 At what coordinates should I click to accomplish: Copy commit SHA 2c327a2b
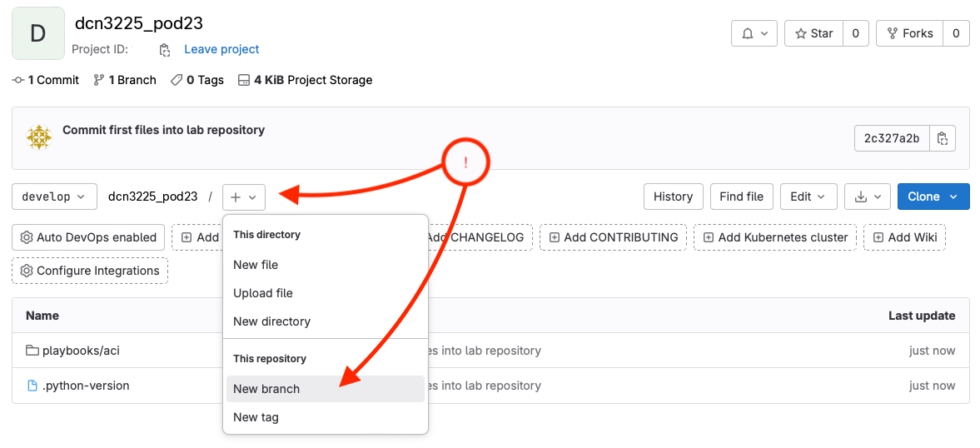point(943,138)
